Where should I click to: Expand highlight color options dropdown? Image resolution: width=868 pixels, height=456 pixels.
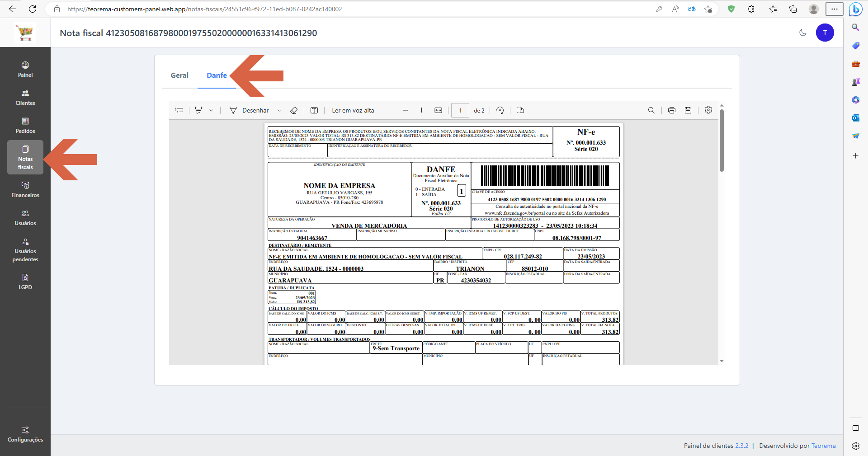(211, 110)
